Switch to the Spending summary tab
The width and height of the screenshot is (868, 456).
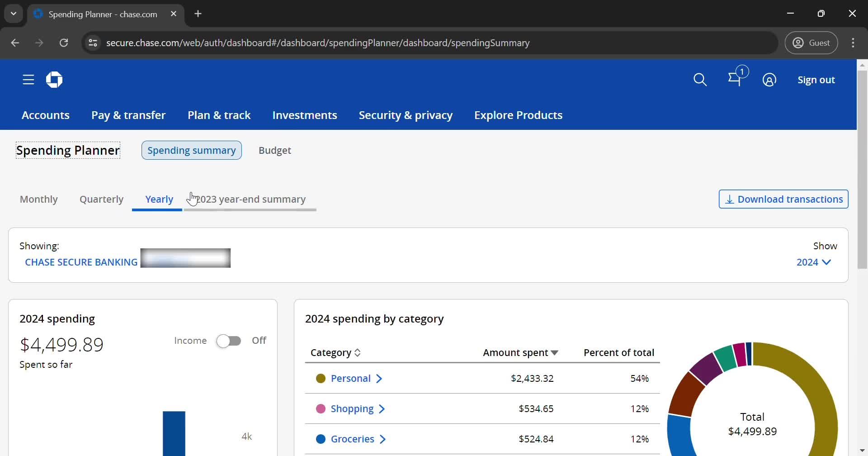click(192, 150)
